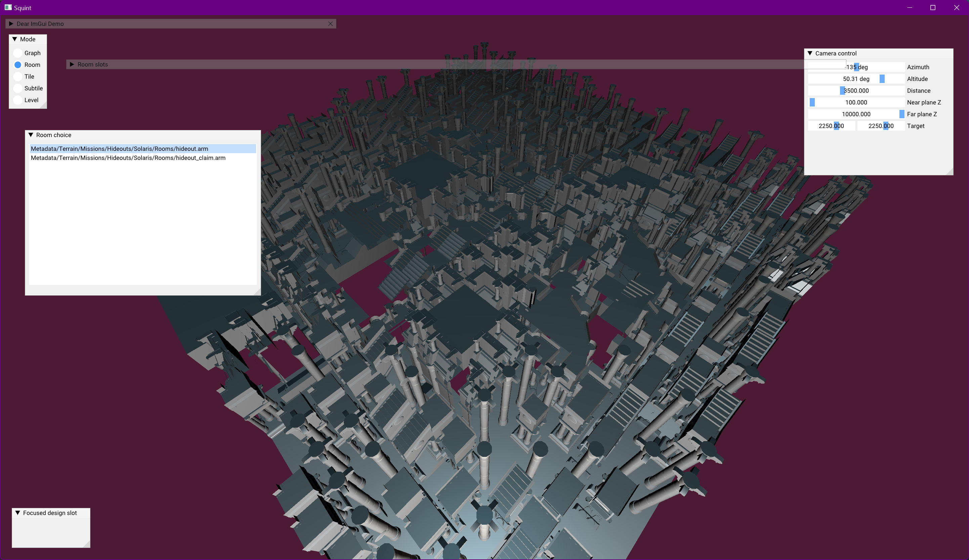The width and height of the screenshot is (969, 560).
Task: Click the Squint app icon in title bar
Action: tap(8, 7)
